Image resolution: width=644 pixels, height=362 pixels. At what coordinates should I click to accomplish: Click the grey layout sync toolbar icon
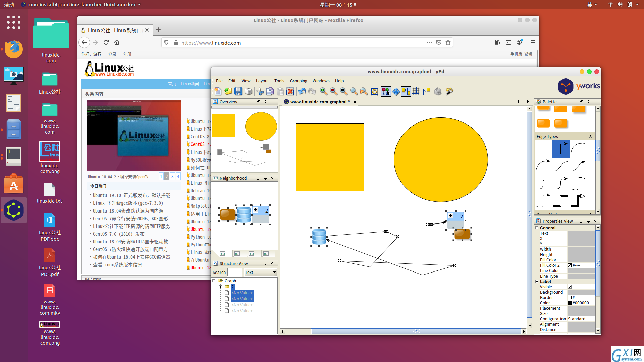tap(438, 91)
